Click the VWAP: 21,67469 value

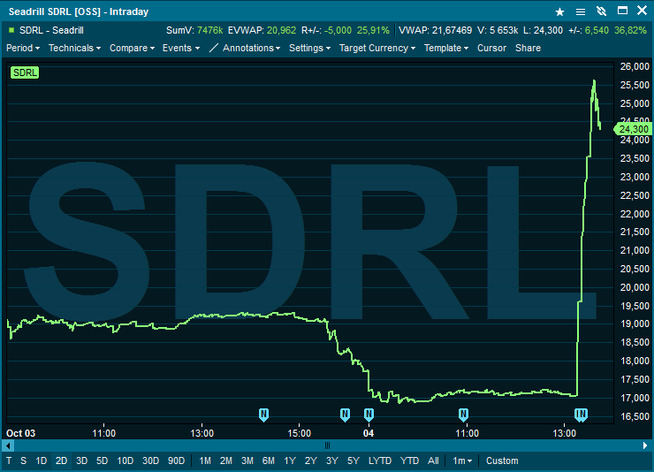[x=435, y=30]
